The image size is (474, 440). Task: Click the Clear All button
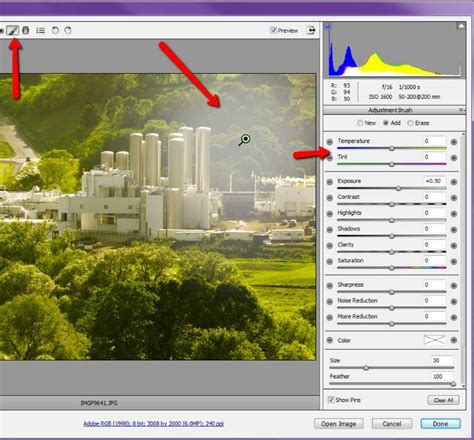443,400
